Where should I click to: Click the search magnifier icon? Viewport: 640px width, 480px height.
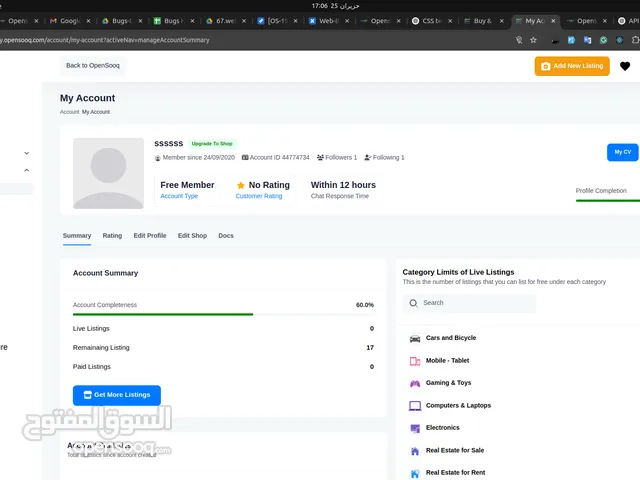tap(413, 303)
